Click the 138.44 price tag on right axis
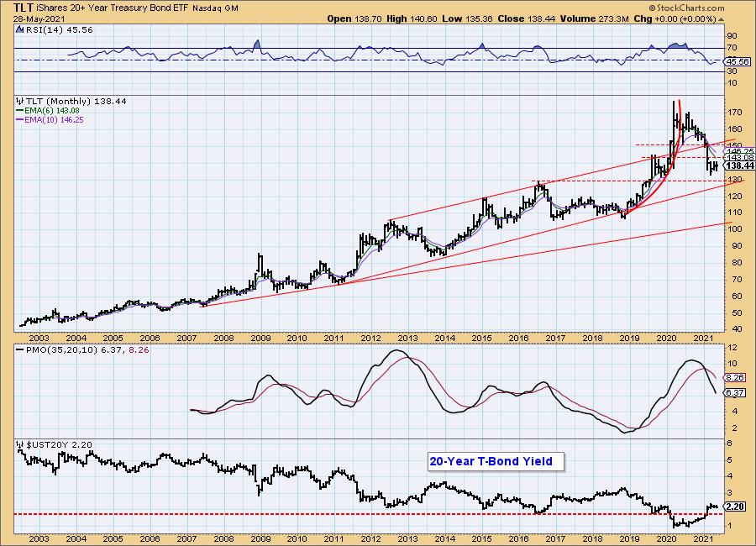Image resolution: width=756 pixels, height=546 pixels. pos(739,165)
